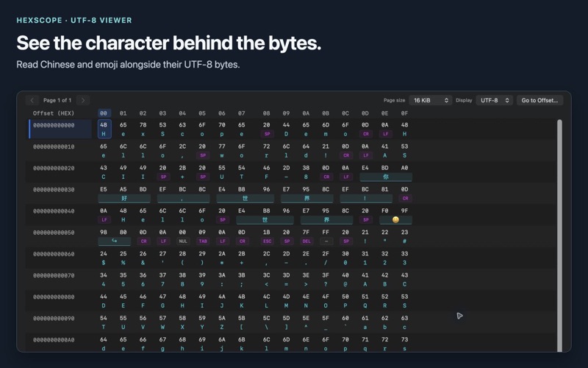
Task: Click the 世 character cell in row 000000000030
Action: click(245, 198)
